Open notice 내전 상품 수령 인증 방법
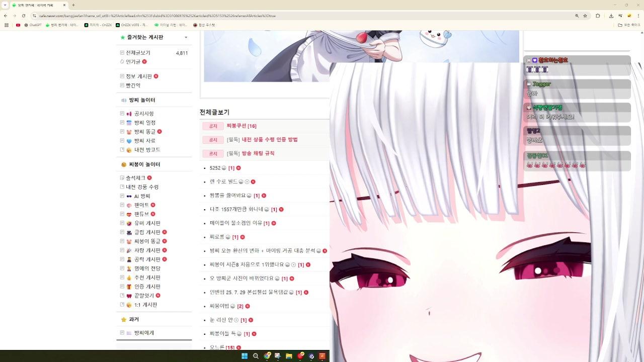644x362 pixels. point(270,140)
